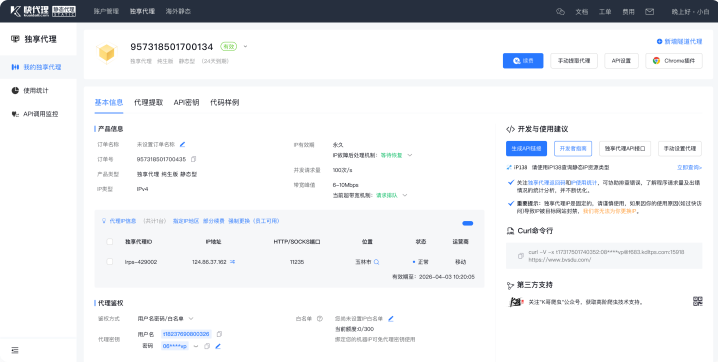This screenshot has width=718, height=362.
Task: Click 开发者指南 button
Action: tap(573, 149)
